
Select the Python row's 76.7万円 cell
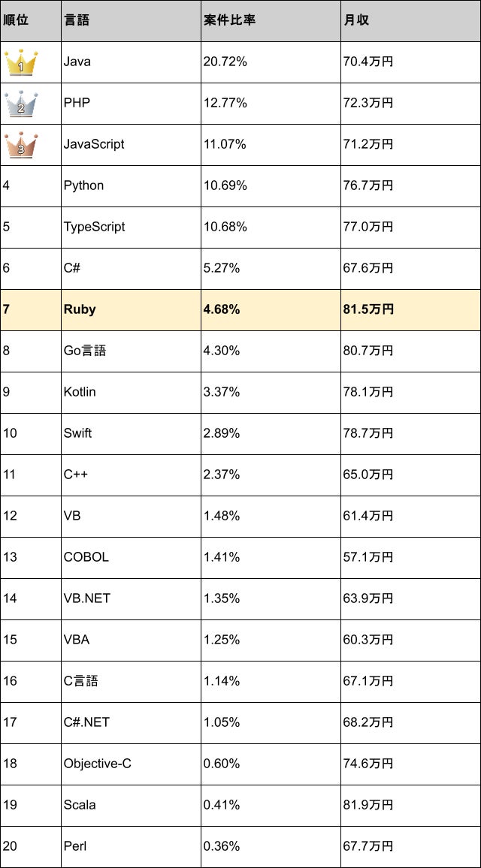pyautogui.click(x=368, y=185)
